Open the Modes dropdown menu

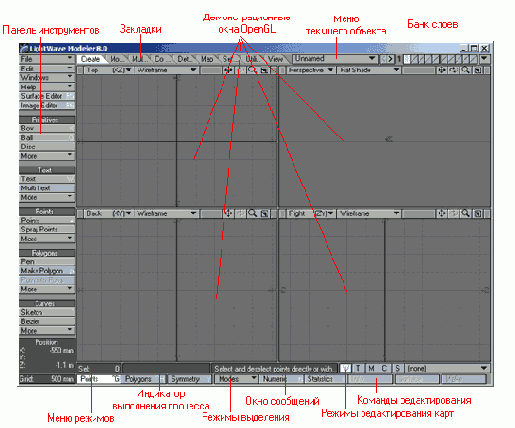coord(236,379)
